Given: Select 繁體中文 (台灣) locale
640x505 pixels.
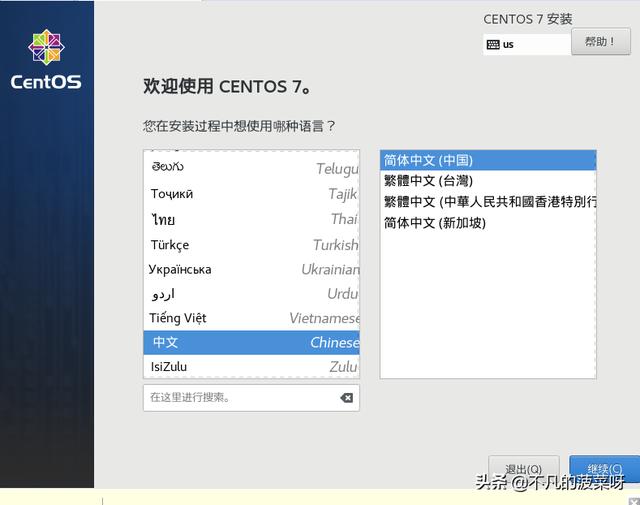Looking at the screenshot, I should [x=488, y=181].
